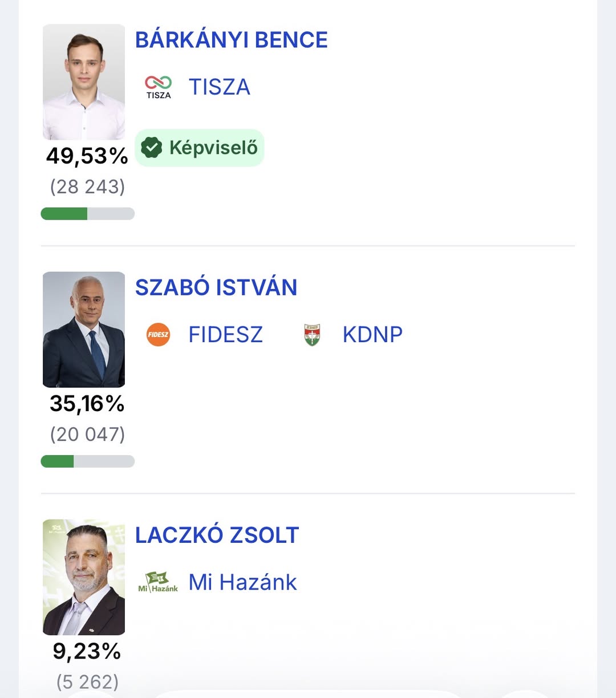Select the KDNP party name text
This screenshot has width=616, height=698.
pyautogui.click(x=372, y=334)
